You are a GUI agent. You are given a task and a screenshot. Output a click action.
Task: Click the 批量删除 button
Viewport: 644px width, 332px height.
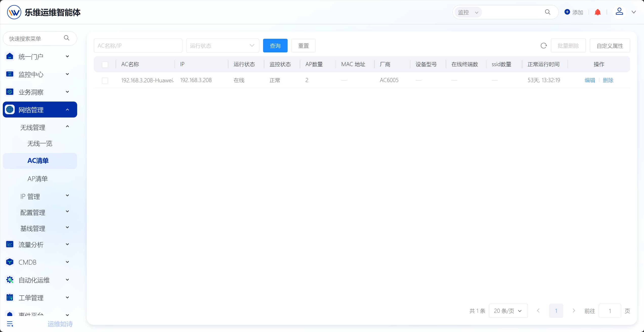[568, 46]
